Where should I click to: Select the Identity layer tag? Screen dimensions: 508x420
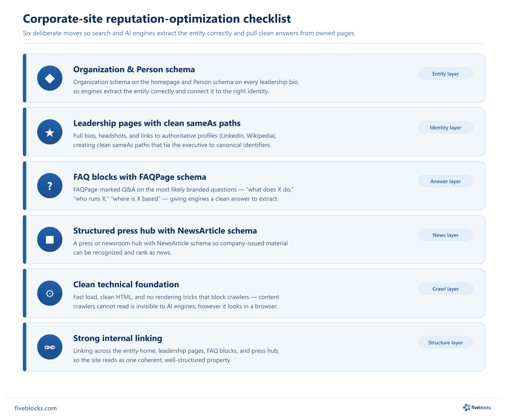click(x=446, y=127)
